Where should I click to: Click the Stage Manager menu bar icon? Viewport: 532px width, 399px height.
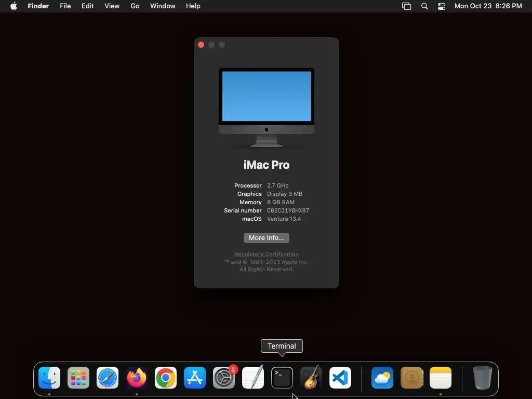click(406, 6)
